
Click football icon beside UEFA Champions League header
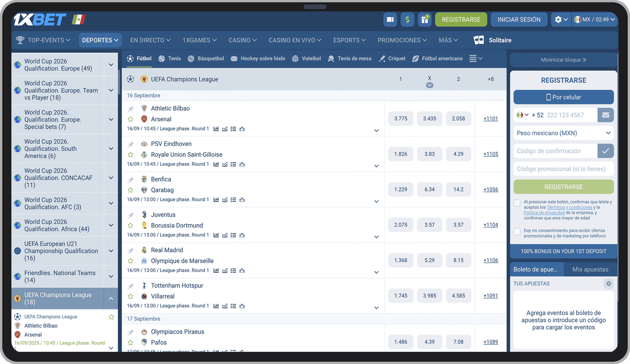131,79
